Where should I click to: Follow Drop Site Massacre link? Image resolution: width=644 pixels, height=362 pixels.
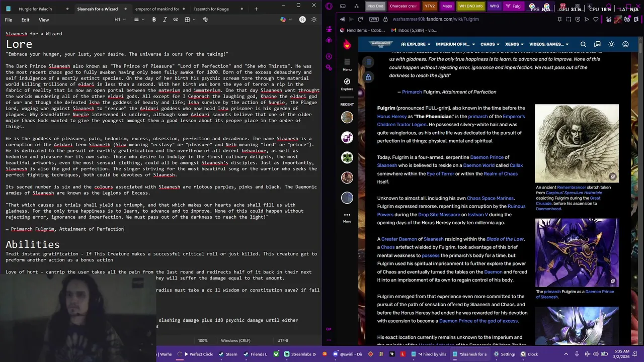(x=439, y=215)
